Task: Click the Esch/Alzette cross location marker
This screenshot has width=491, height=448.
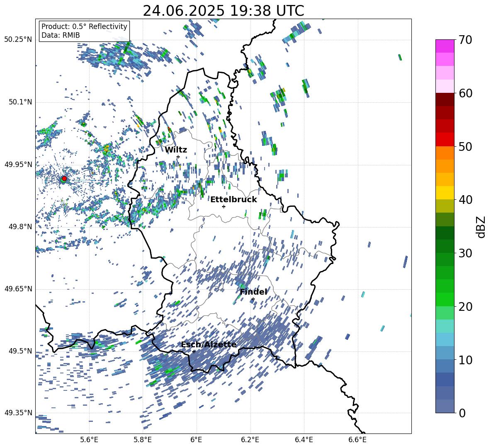Action: 194,351
